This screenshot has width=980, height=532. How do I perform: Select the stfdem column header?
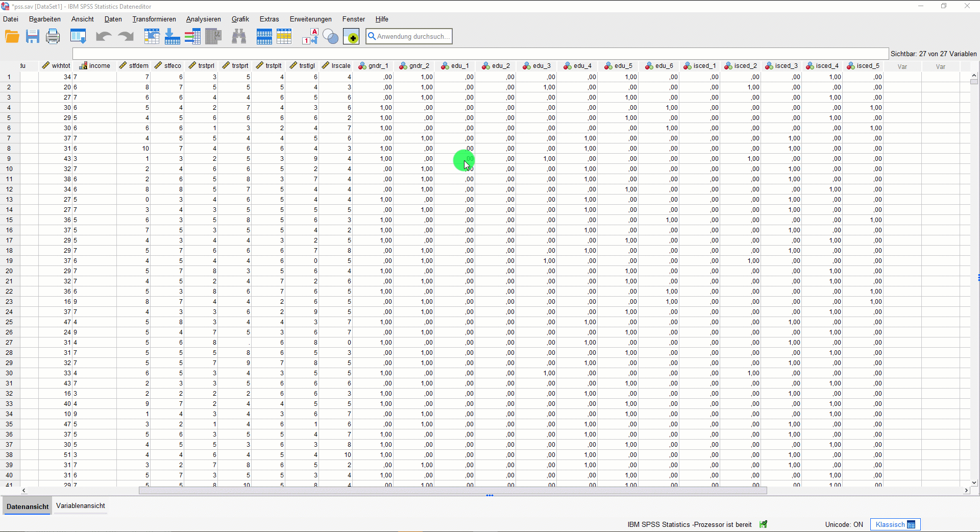coord(133,66)
